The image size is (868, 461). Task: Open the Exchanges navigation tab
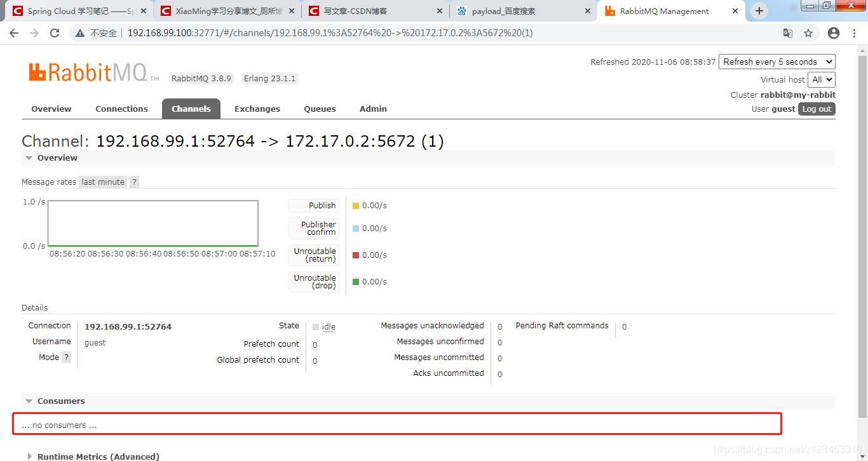click(257, 109)
